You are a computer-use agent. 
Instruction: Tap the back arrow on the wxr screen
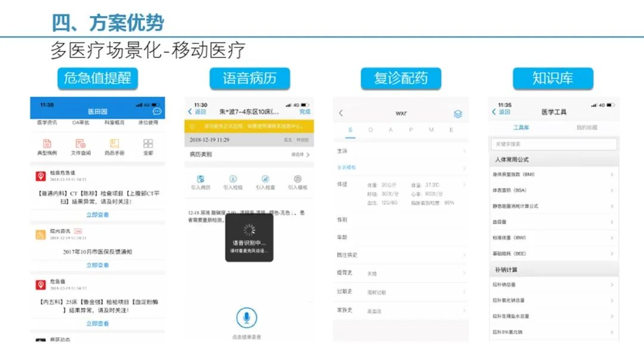coord(340,113)
